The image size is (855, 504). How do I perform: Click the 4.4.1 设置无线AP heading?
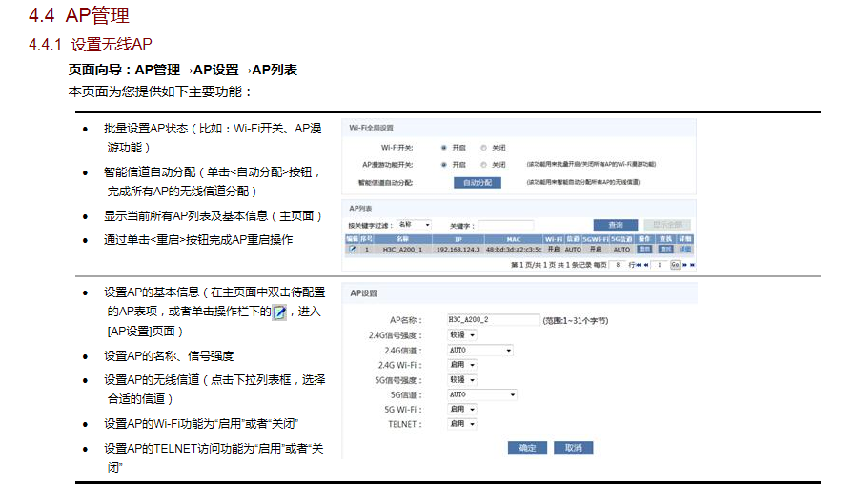tap(91, 44)
